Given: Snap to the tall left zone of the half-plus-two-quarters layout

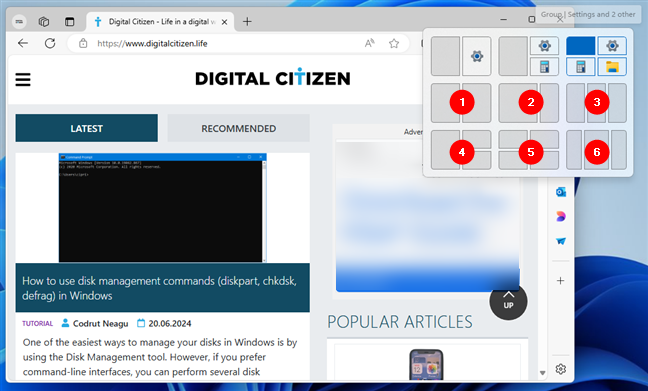Looking at the screenshot, I should pyautogui.click(x=446, y=150).
